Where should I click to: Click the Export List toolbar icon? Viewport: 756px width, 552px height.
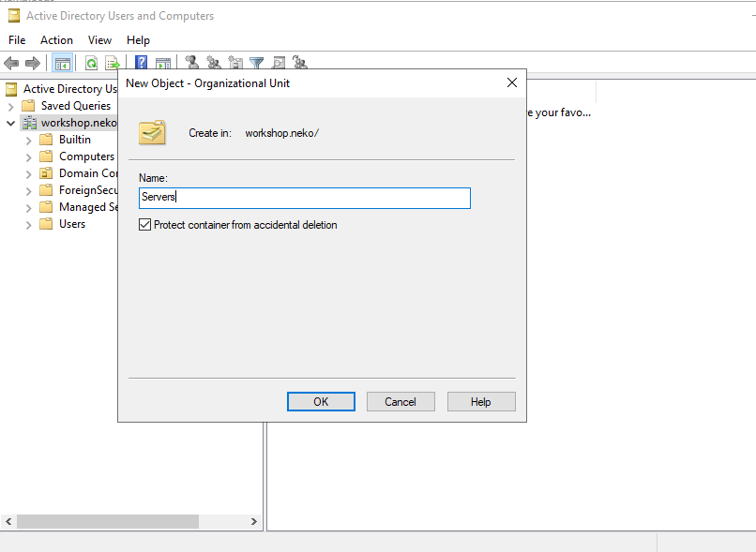(x=113, y=63)
